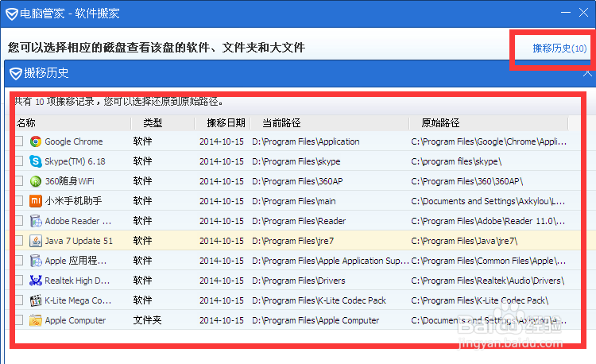This screenshot has height=364, width=596.
Task: Click the shield icon beside 搬移历史 header
Action: (x=16, y=73)
